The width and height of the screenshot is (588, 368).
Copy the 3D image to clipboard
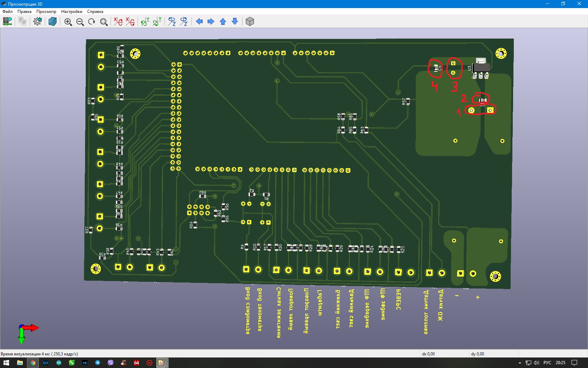(x=22, y=21)
